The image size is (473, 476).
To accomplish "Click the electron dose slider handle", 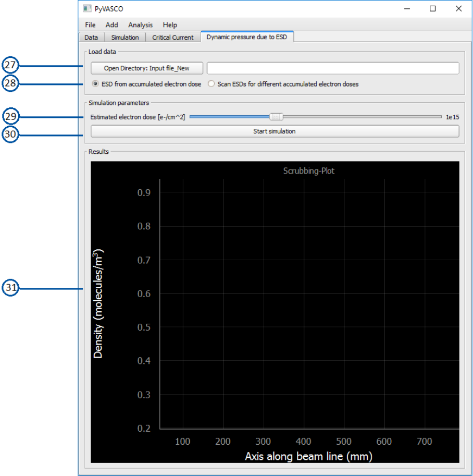I will point(276,117).
